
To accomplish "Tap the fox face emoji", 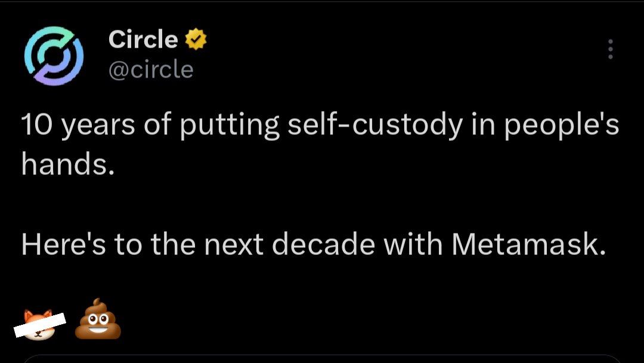I will click(39, 325).
